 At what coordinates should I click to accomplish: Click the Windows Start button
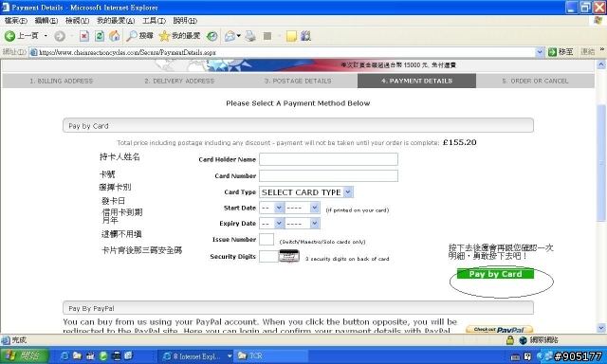click(25, 355)
